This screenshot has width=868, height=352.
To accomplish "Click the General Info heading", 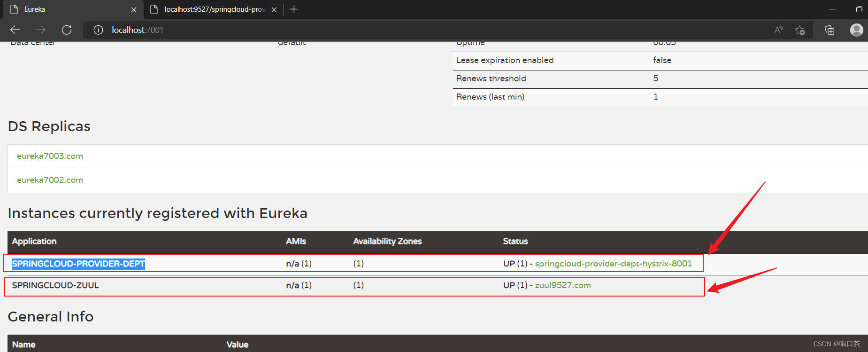I will pyautogui.click(x=51, y=317).
